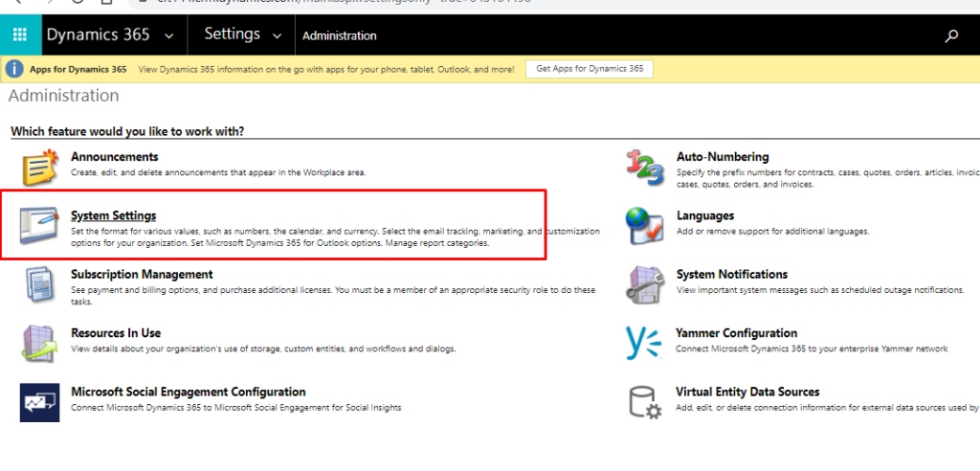The width and height of the screenshot is (980, 471).
Task: Click the Administration page heading
Action: [x=63, y=96]
